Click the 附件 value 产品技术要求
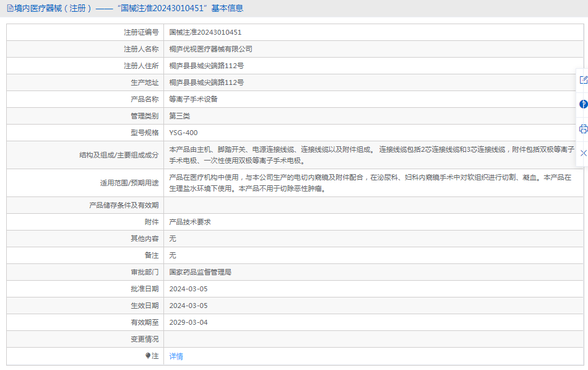Screen dimensions: 588x370 coord(190,222)
